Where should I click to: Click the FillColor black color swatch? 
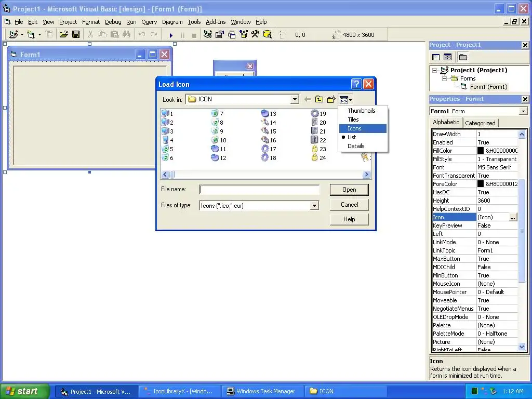pyautogui.click(x=481, y=150)
